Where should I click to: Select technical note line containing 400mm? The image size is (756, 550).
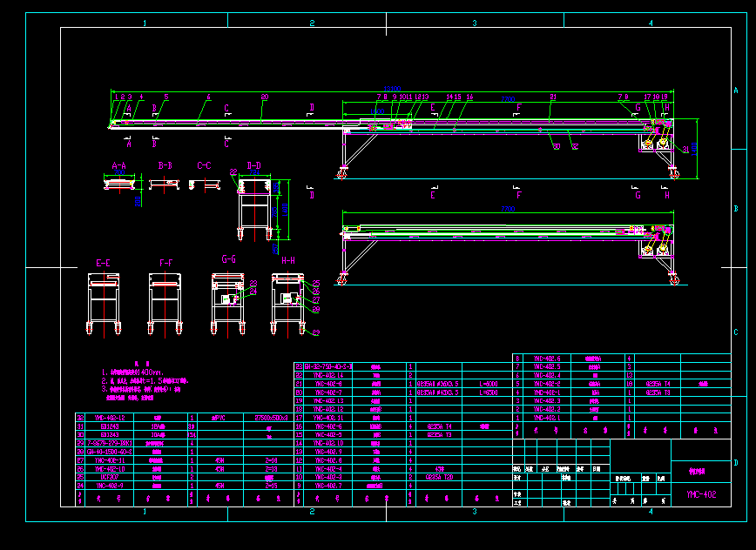click(x=132, y=372)
